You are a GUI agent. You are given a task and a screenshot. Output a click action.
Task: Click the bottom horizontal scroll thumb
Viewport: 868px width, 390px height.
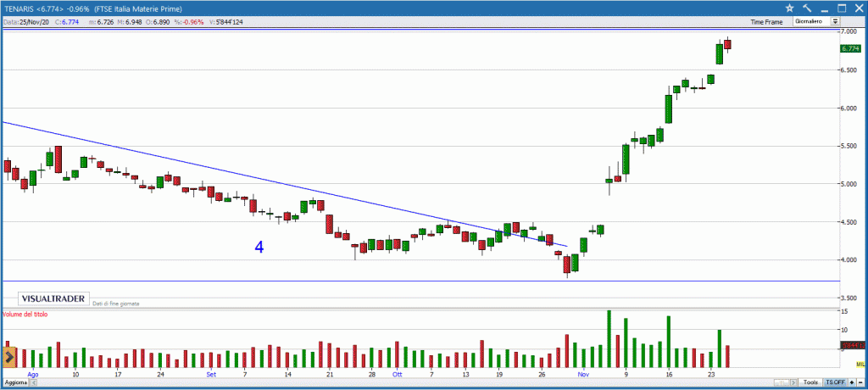tap(782, 382)
